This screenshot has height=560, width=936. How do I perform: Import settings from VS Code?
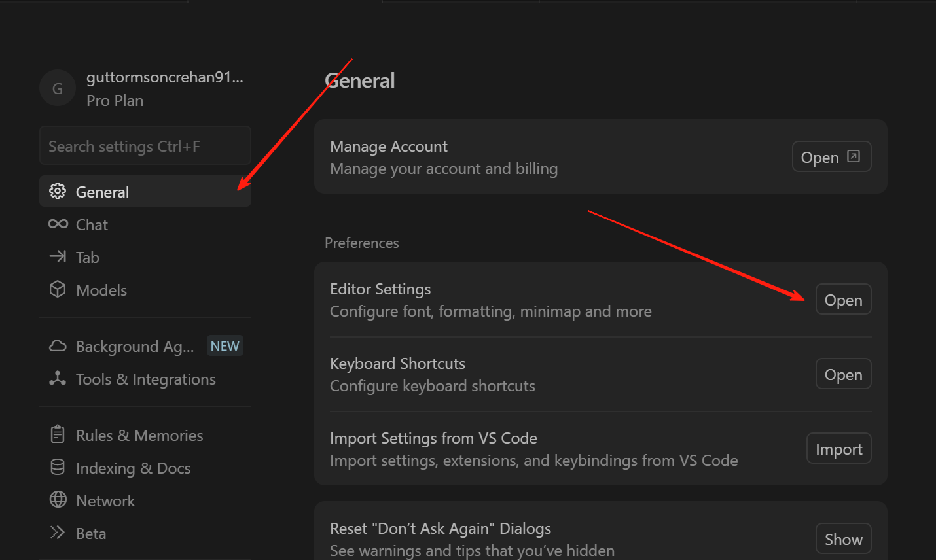(x=838, y=449)
